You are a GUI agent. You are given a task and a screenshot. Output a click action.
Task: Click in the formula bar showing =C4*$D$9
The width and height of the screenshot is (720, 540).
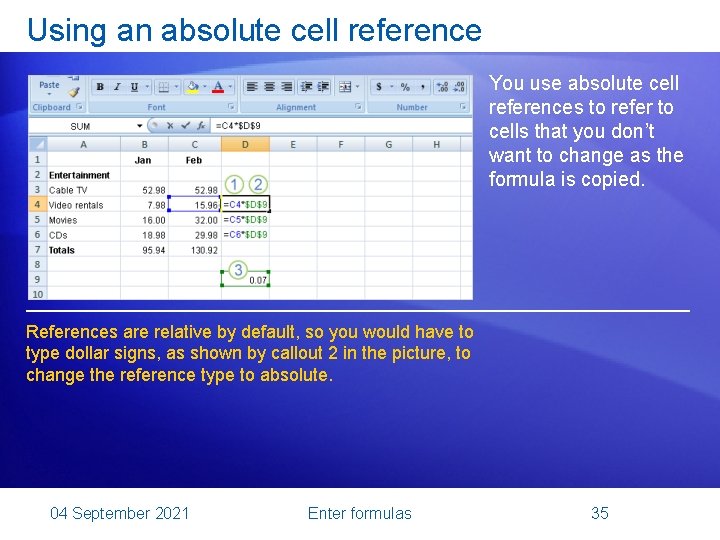coord(341,125)
